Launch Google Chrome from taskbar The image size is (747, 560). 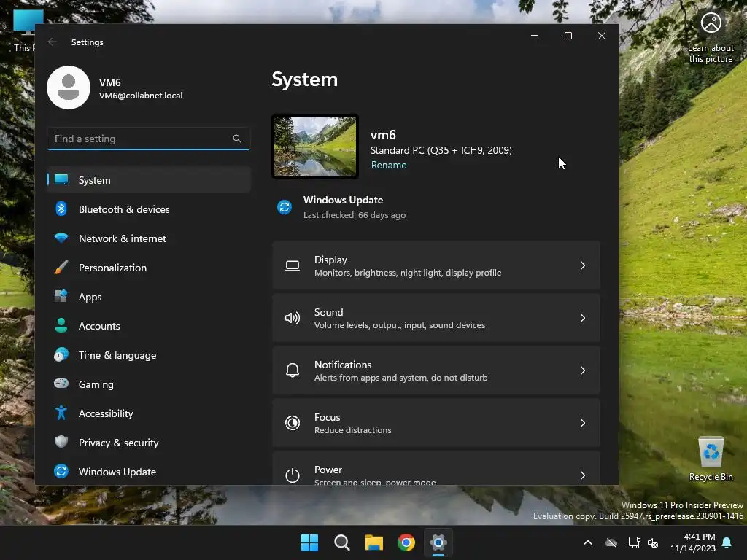click(x=406, y=542)
